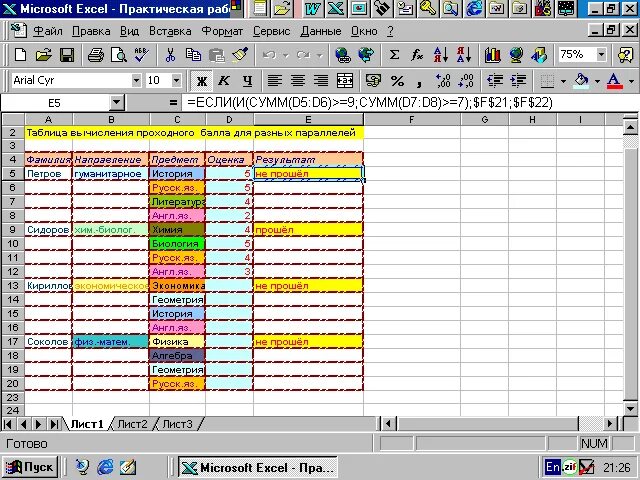Sort descending with the Я-А icon
The height and width of the screenshot is (480, 640).
click(x=464, y=54)
